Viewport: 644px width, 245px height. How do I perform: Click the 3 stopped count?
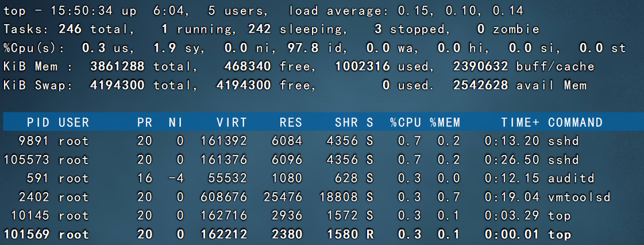click(378, 29)
